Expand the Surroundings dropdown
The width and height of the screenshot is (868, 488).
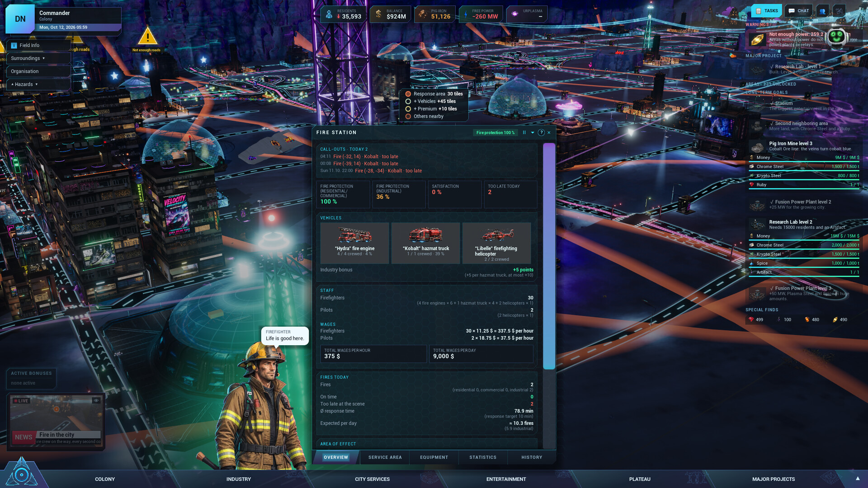coord(38,58)
